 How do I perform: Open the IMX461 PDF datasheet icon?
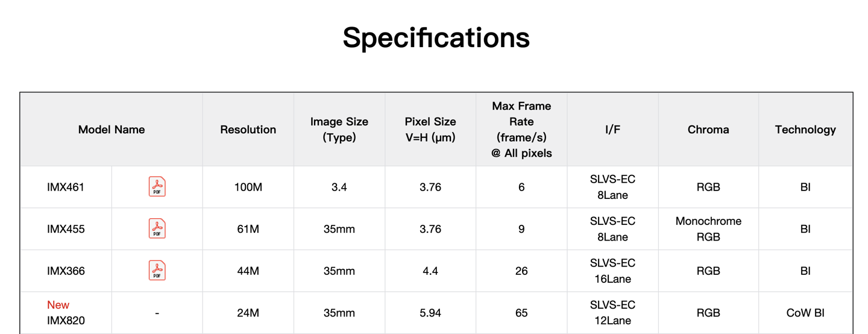coord(157,187)
